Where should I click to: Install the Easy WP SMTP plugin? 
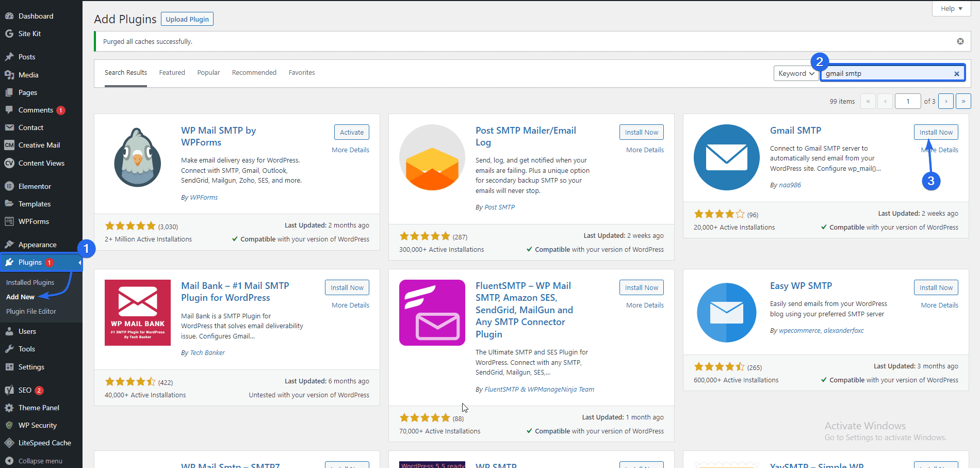point(936,287)
